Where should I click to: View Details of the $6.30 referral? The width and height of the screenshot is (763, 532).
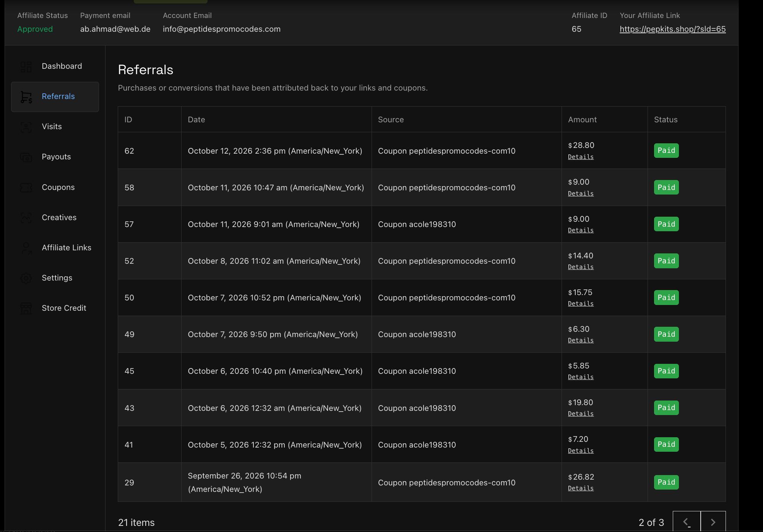581,341
